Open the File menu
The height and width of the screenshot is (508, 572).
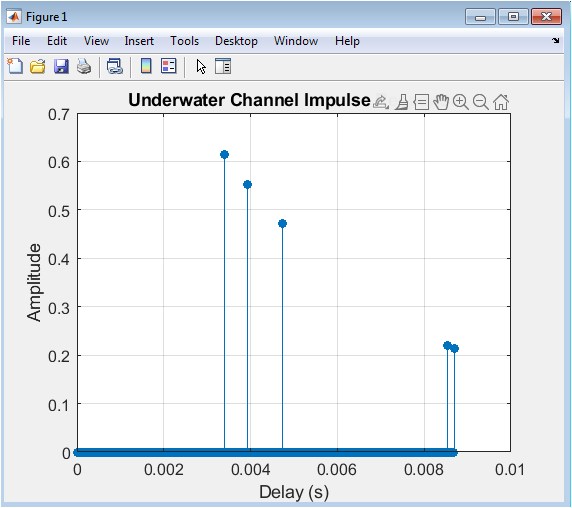(x=21, y=41)
